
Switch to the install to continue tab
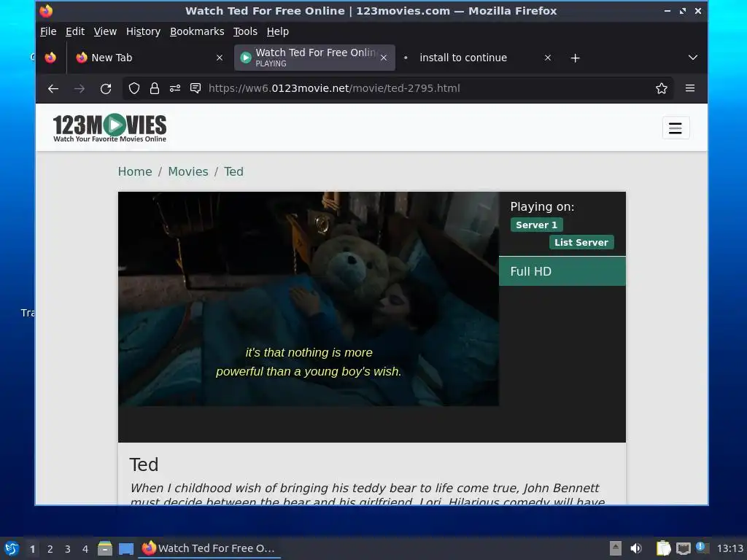pos(476,58)
